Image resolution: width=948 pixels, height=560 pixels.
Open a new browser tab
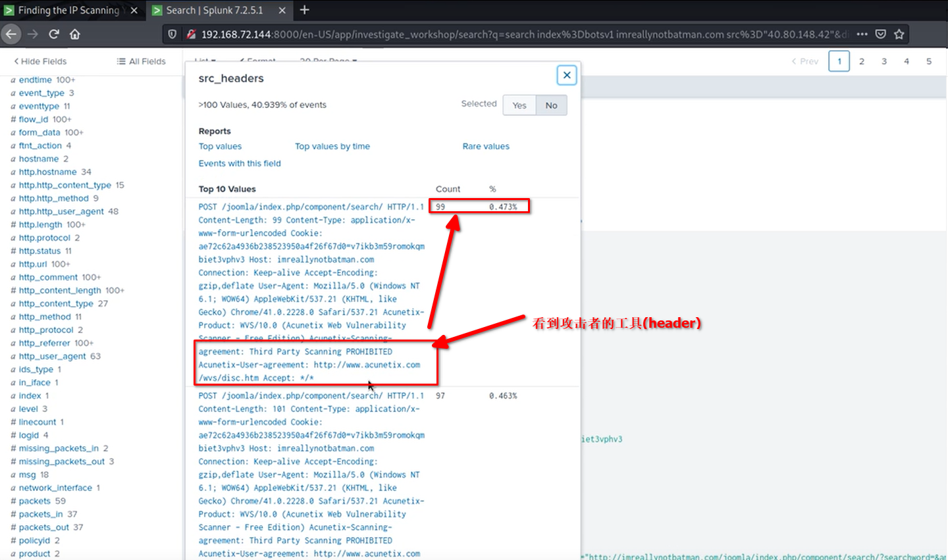tap(305, 10)
